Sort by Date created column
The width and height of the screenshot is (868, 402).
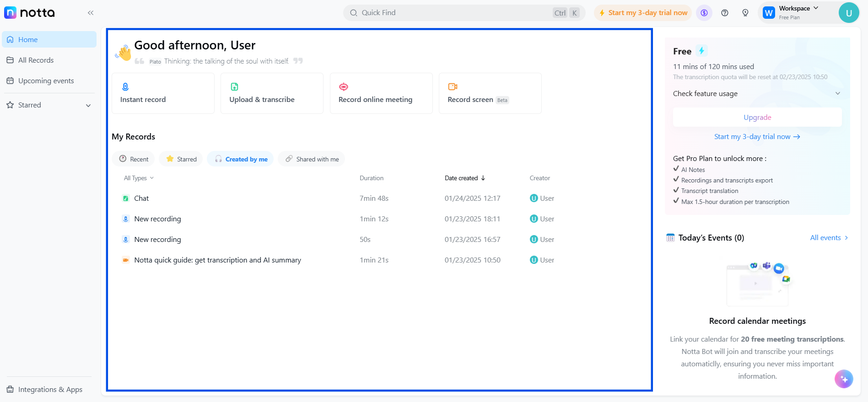pyautogui.click(x=465, y=178)
